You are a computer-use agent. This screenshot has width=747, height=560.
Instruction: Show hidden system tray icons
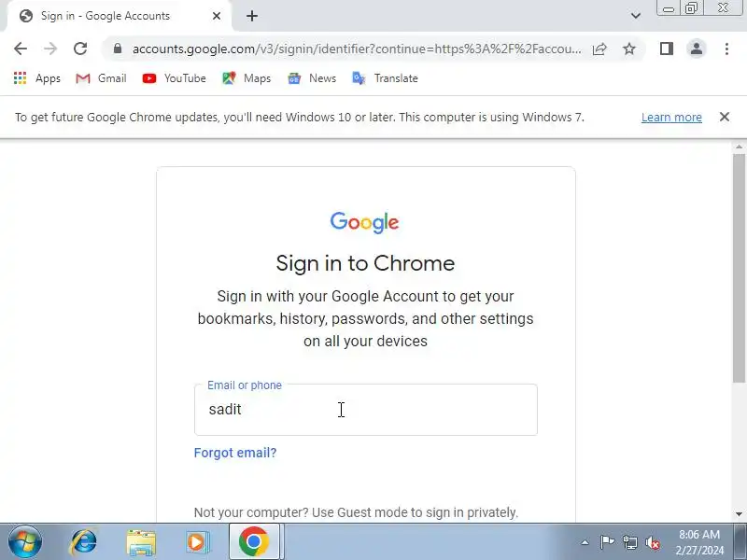tap(585, 542)
